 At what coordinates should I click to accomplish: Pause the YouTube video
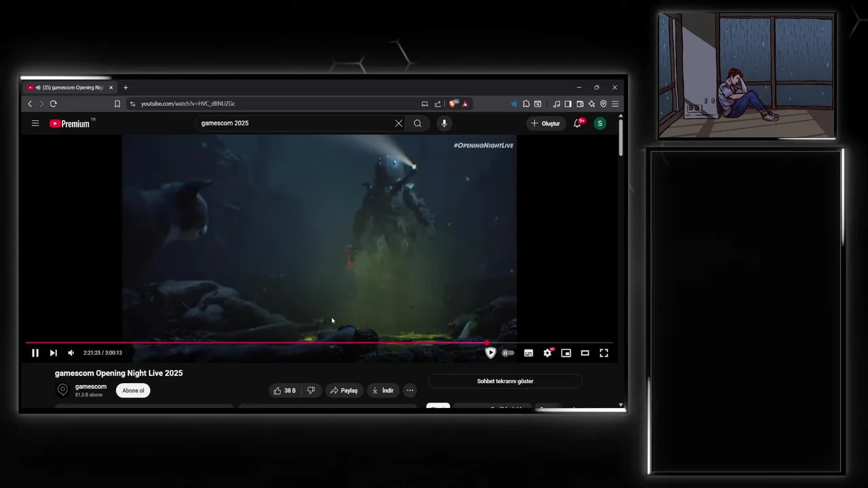tap(35, 352)
